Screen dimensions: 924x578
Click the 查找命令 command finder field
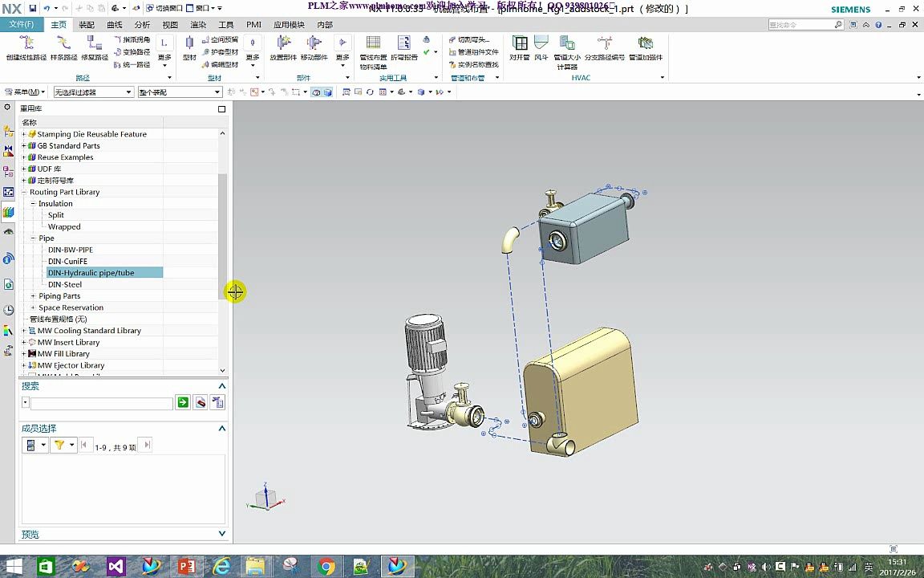pos(800,25)
